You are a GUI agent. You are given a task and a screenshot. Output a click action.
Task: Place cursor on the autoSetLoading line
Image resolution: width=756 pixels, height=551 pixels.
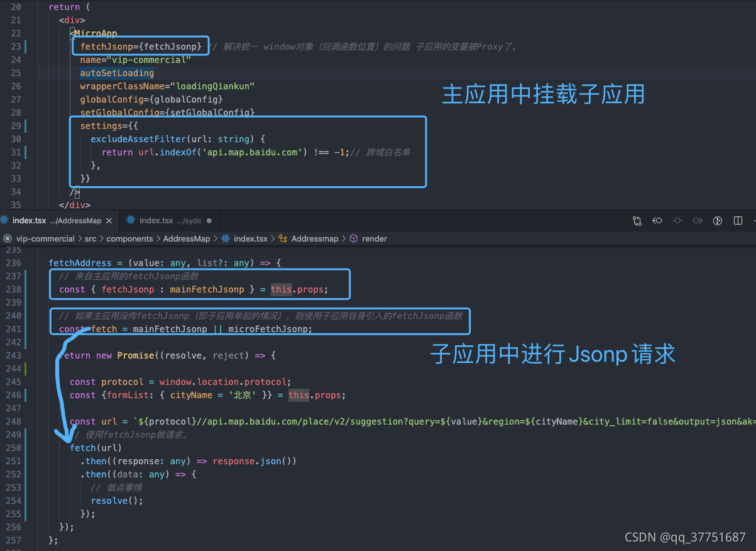117,73
